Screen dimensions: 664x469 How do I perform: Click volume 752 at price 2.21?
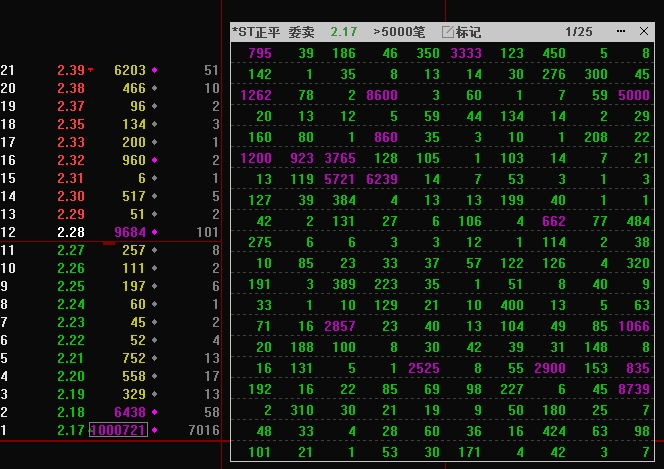pos(134,358)
